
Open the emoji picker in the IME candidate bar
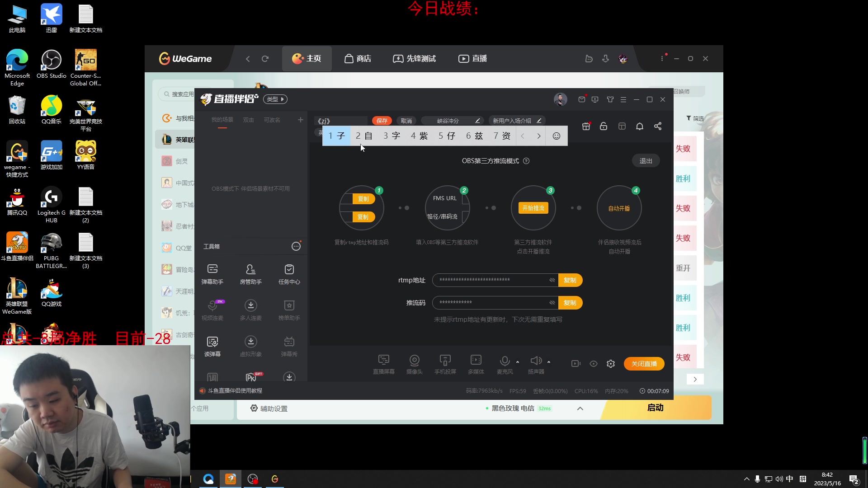coord(557,136)
